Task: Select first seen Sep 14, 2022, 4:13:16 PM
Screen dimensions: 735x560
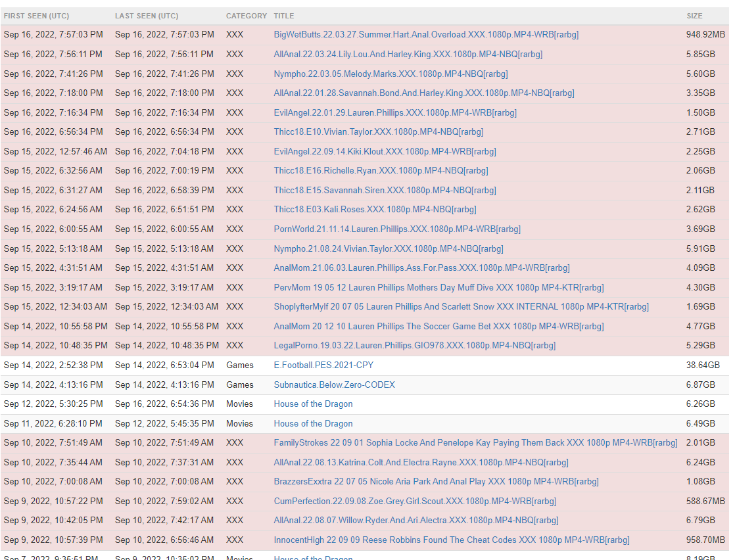Action: coord(53,385)
